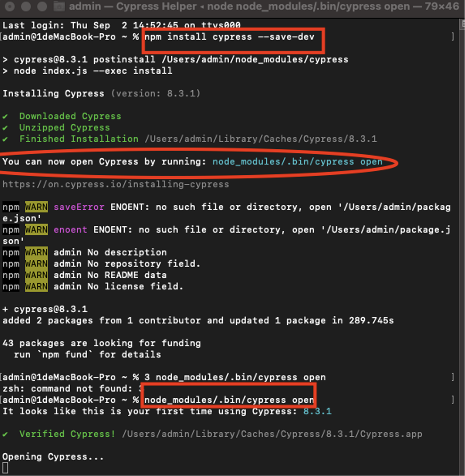Open the https://on.cypress.io/installing-cypress link
This screenshot has width=465, height=476.
[116, 184]
